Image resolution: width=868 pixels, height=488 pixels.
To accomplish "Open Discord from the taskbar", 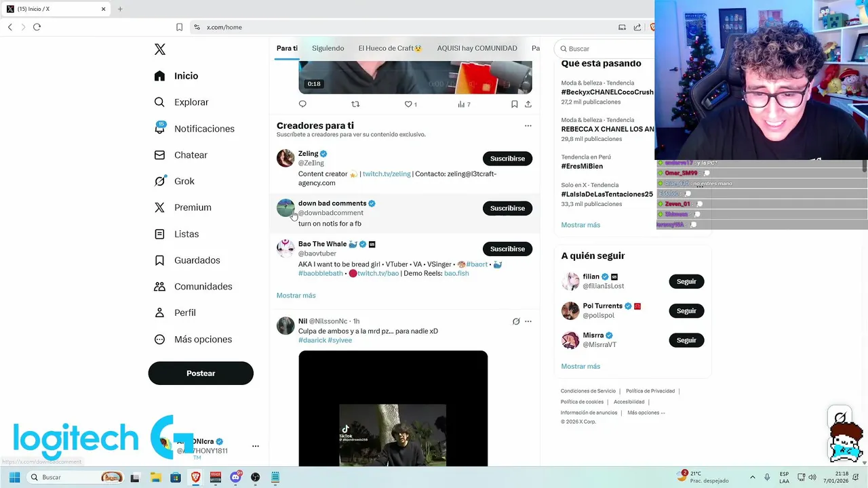I will pyautogui.click(x=235, y=477).
